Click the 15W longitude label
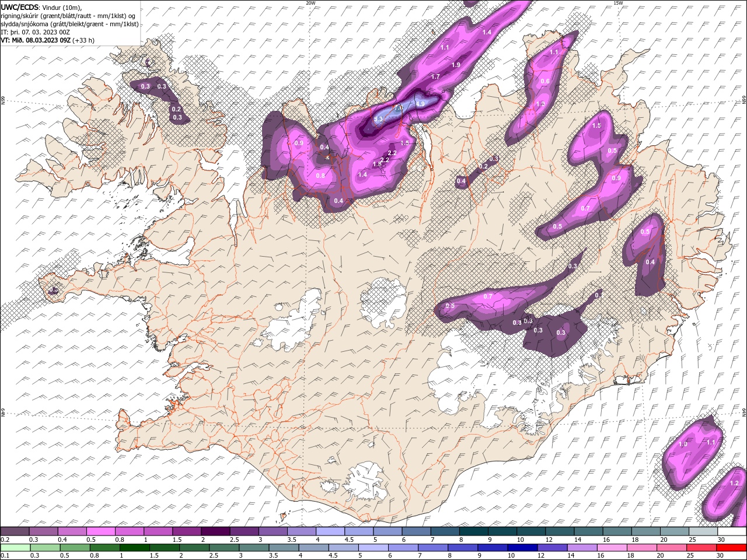This screenshot has height=560, width=747. [x=618, y=3]
